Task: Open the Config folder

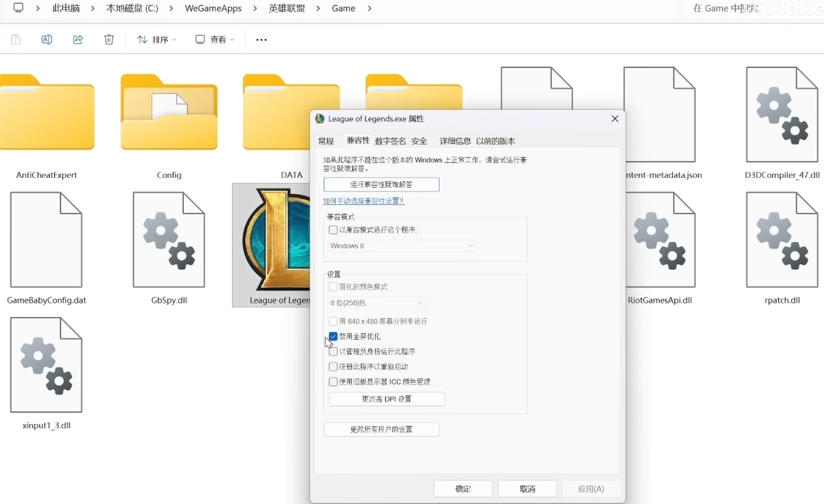Action: pos(169,112)
